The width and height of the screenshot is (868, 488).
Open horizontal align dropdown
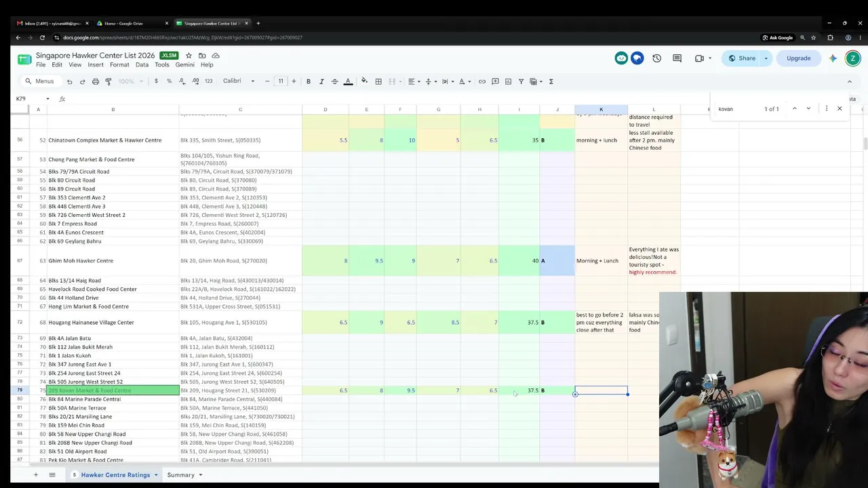[x=413, y=81]
